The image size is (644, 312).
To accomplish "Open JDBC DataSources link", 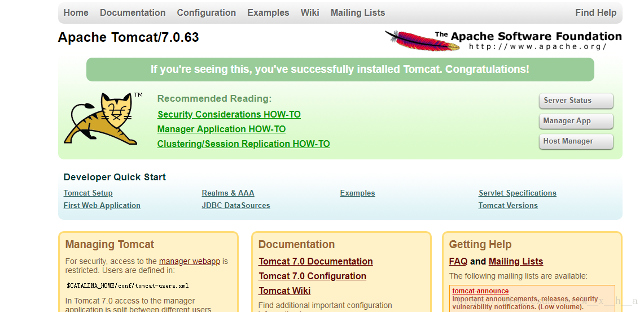I will pos(236,205).
